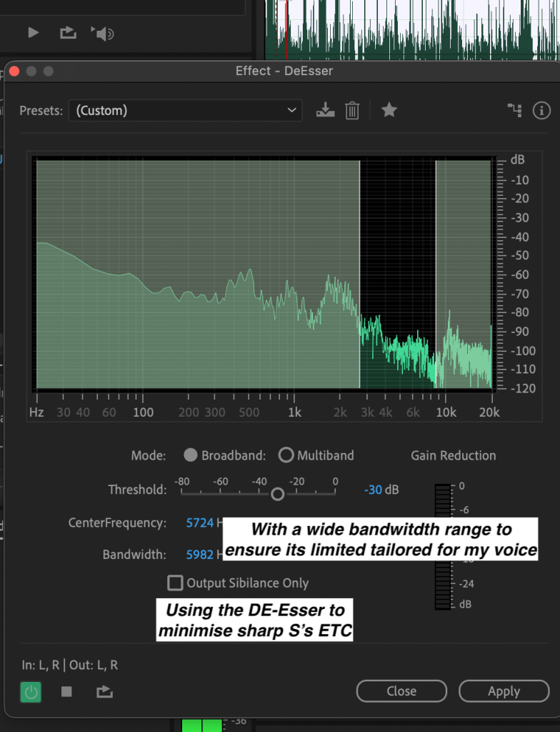Image resolution: width=560 pixels, height=732 pixels.
Task: Open the Presets (Custom) dropdown
Action: 185,110
